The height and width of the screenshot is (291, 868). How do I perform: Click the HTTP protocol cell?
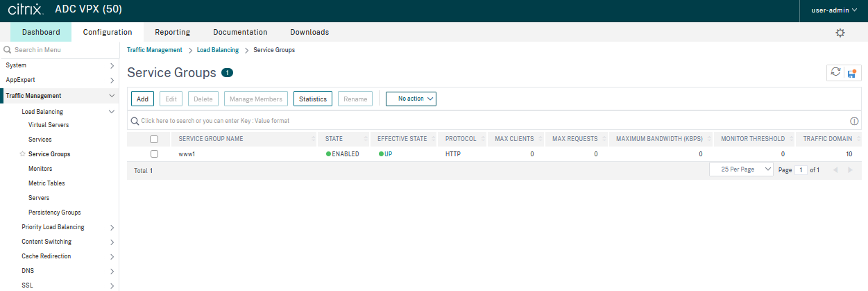point(453,154)
